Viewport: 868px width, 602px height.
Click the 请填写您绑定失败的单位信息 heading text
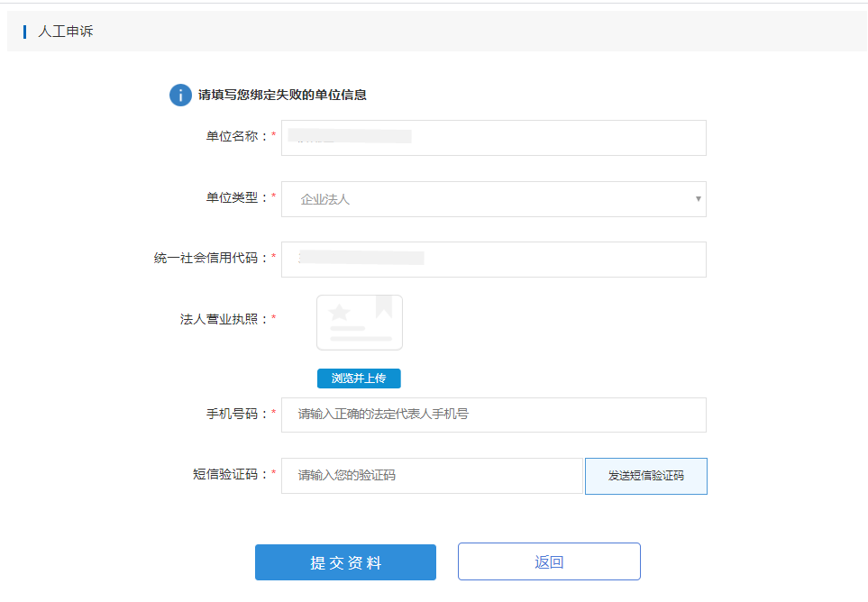click(x=284, y=95)
